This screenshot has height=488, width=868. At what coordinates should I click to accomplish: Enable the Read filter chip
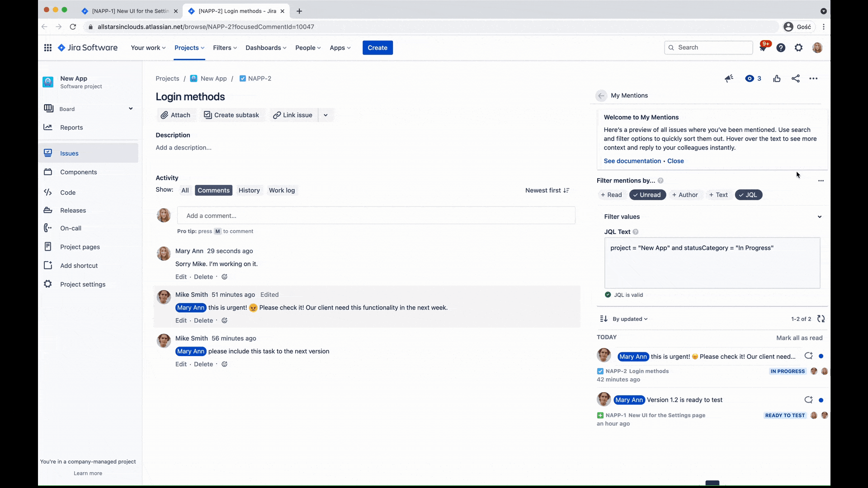click(611, 195)
